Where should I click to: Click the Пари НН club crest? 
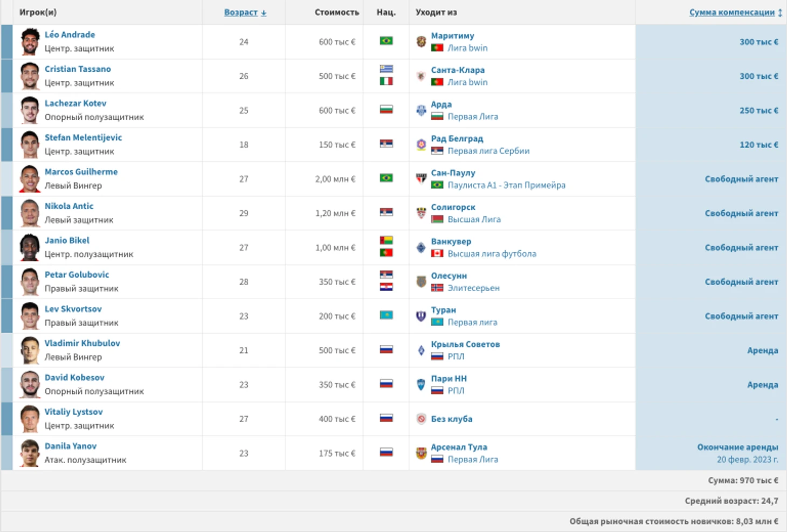click(422, 384)
